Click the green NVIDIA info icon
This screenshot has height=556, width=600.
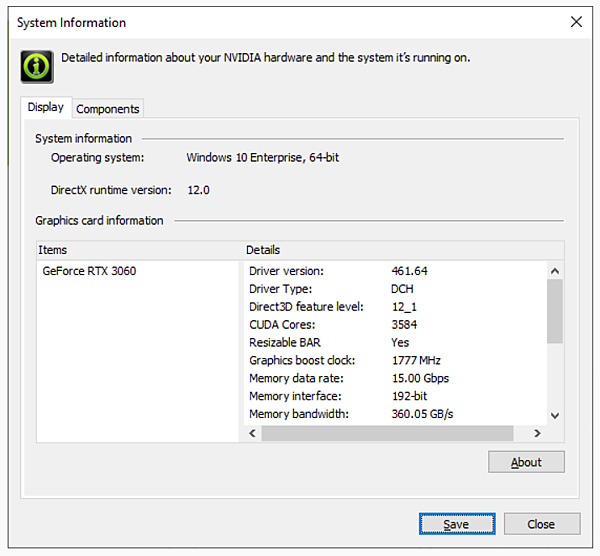(37, 67)
